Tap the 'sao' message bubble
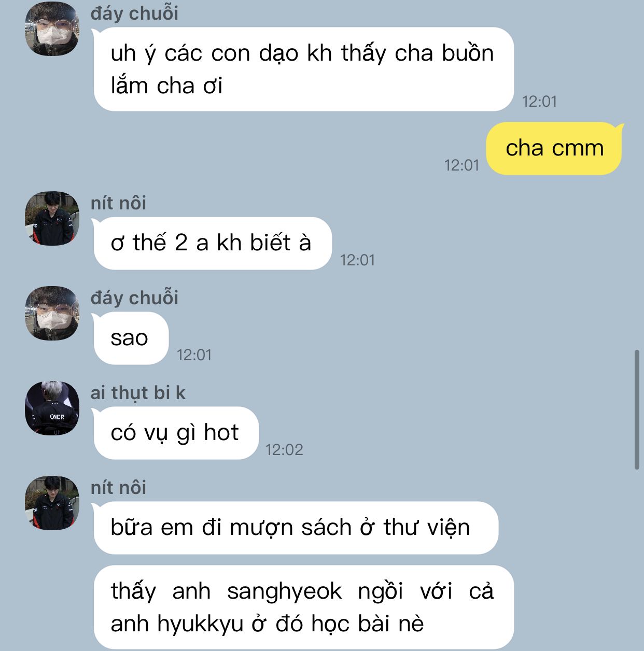Viewport: 644px width, 651px height. click(130, 338)
